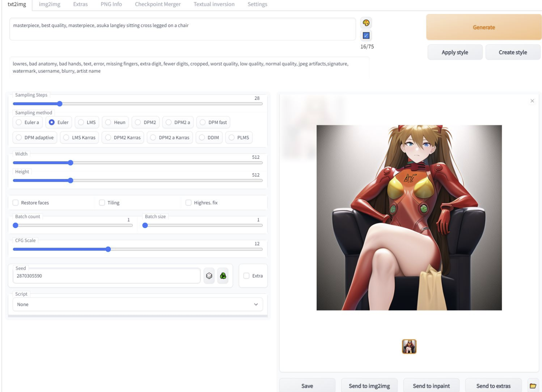Open the Extras tab

click(x=80, y=4)
